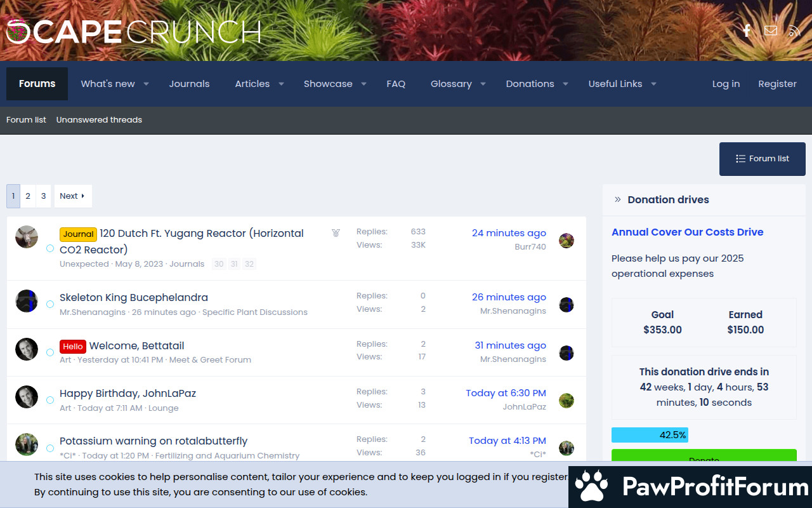Click the RSS feed icon
The image size is (812, 508).
coord(794,31)
